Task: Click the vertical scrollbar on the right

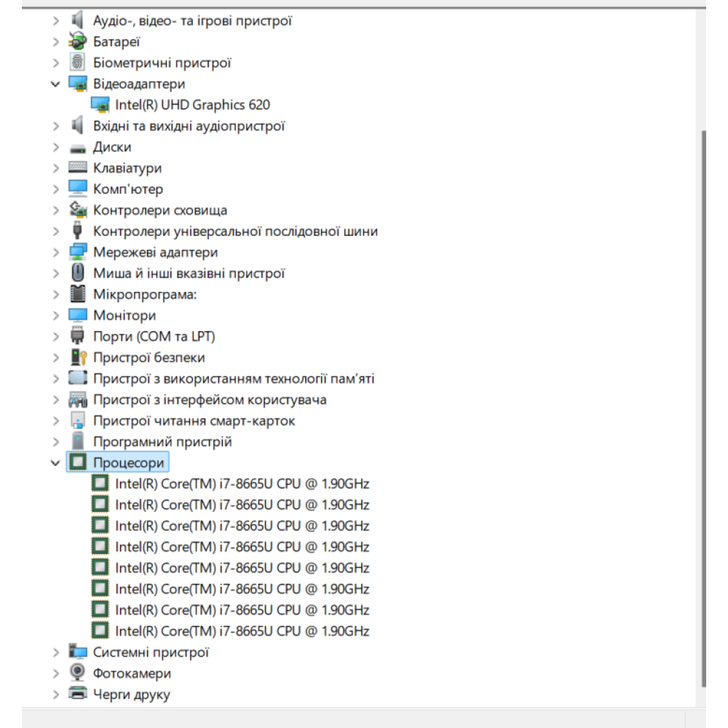Action: pos(702,408)
